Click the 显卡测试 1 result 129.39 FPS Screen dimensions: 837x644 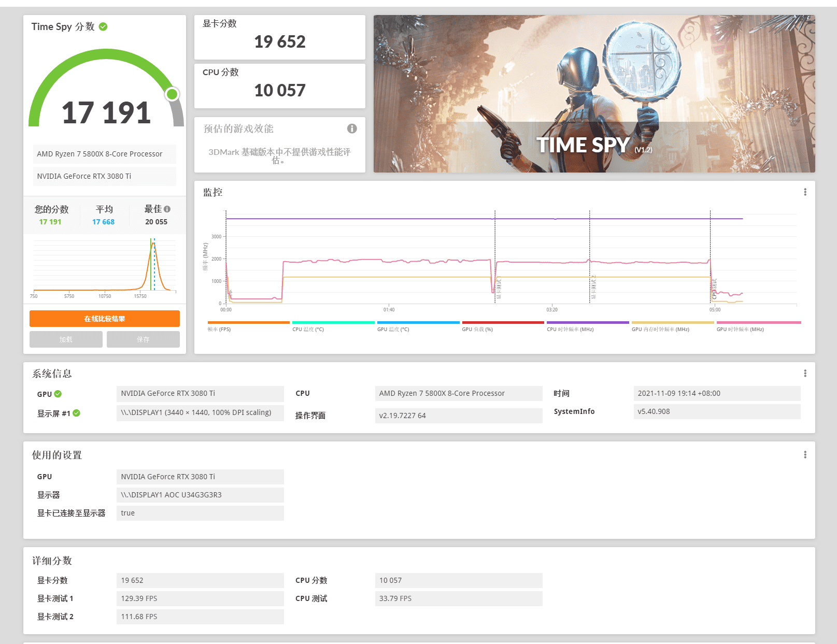point(200,598)
